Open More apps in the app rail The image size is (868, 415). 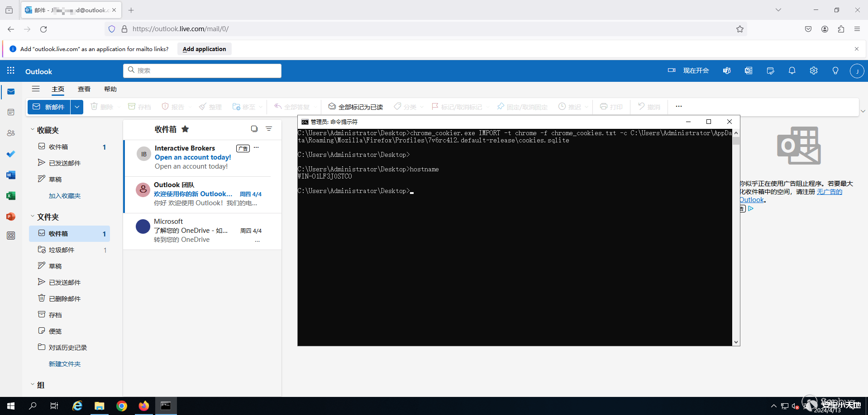(11, 236)
